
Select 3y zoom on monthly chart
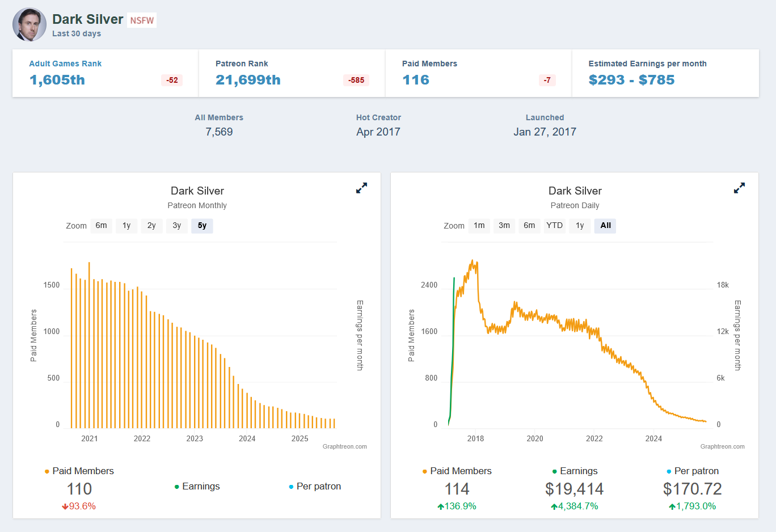pos(177,226)
